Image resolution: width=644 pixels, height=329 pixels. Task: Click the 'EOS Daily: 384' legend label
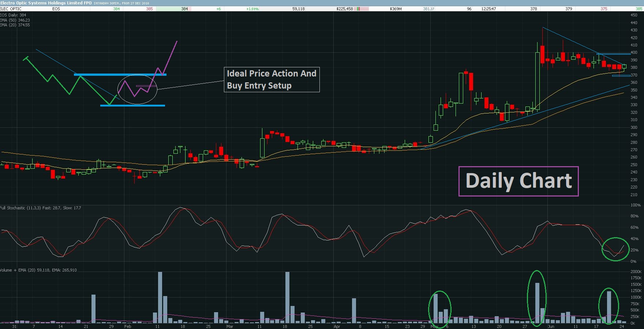click(x=13, y=15)
